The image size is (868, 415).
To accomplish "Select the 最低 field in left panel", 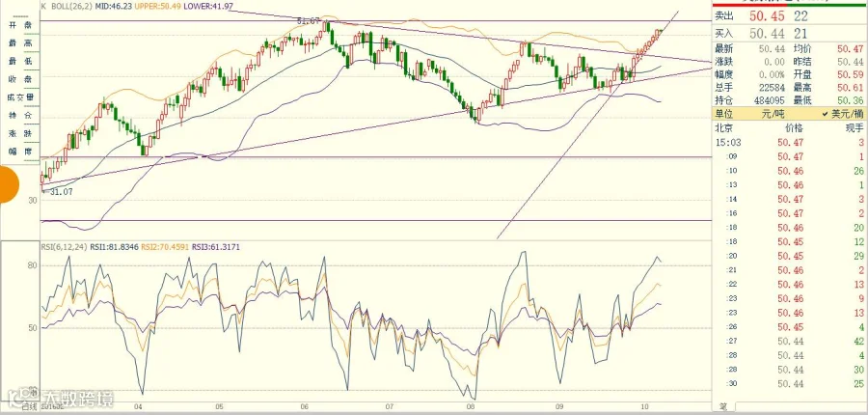I will pyautogui.click(x=20, y=61).
